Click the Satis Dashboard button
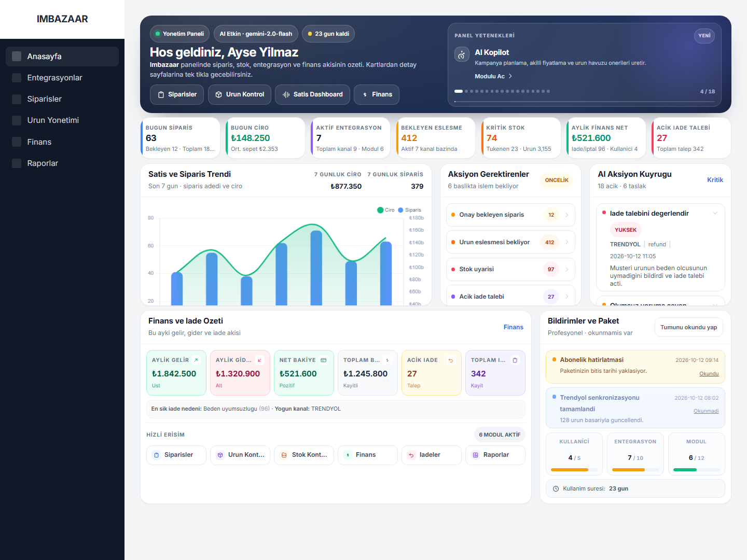 [312, 94]
